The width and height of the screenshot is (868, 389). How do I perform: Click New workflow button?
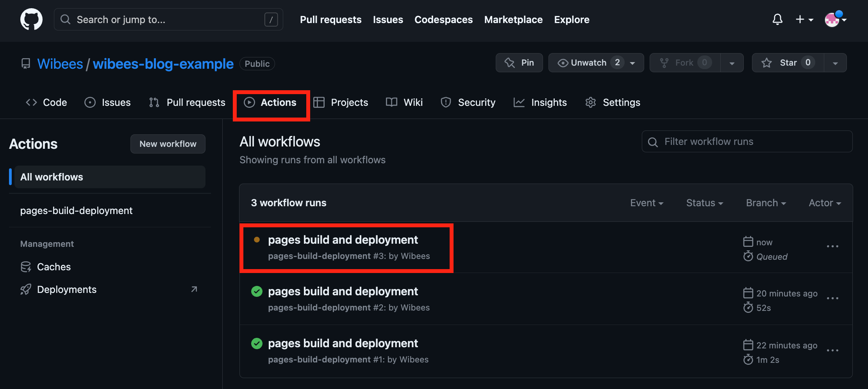point(168,144)
